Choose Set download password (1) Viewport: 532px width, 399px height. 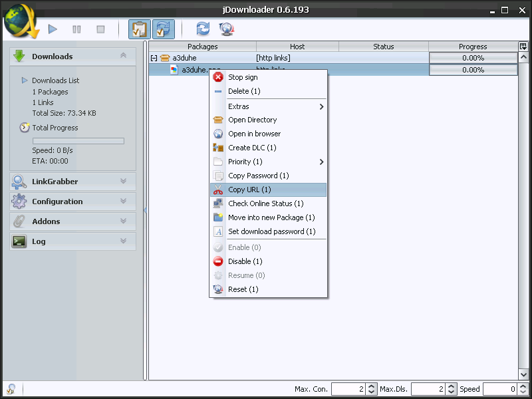269,231
